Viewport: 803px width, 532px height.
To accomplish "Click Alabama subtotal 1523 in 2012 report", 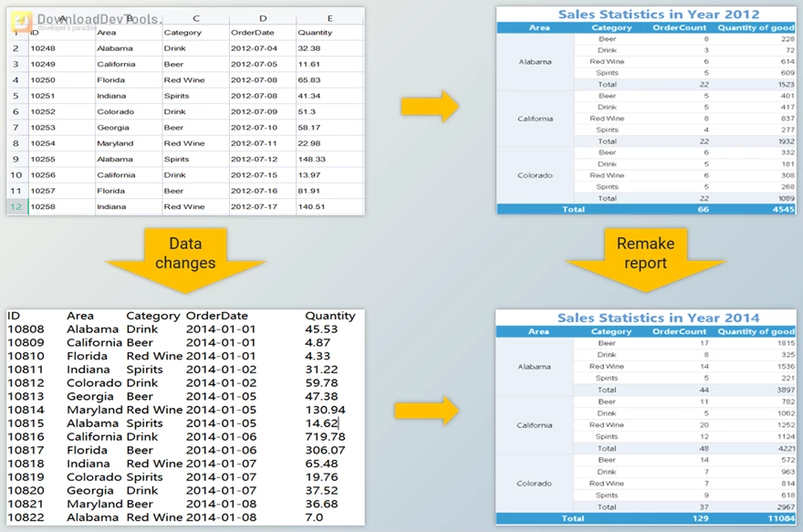I will pyautogui.click(x=786, y=85).
